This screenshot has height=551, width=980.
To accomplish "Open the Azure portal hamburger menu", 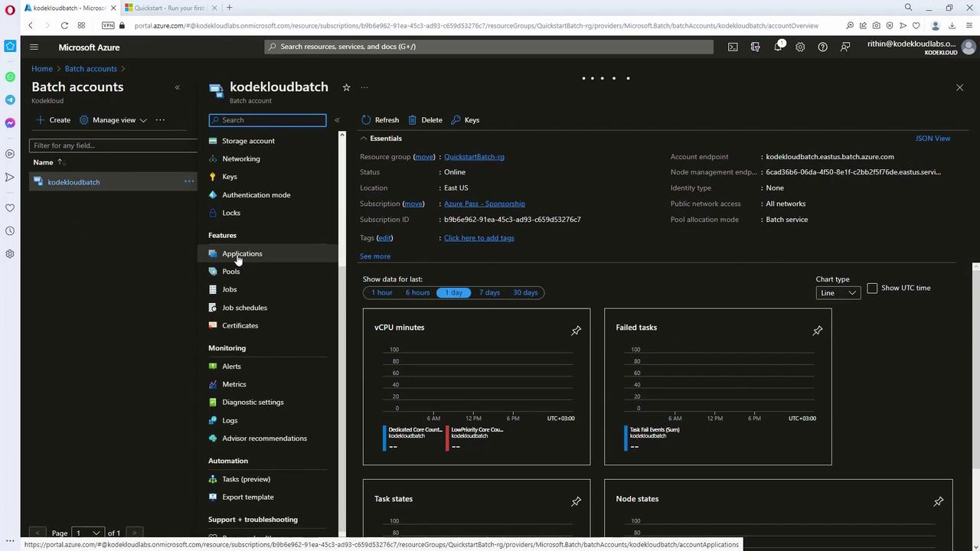I will (34, 47).
